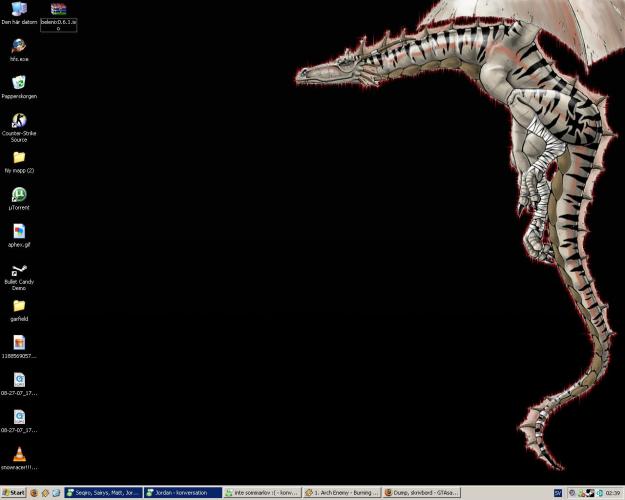The image size is (625, 500).
Task: Launch Bullet Candy Demo shortcut
Action: point(19,270)
